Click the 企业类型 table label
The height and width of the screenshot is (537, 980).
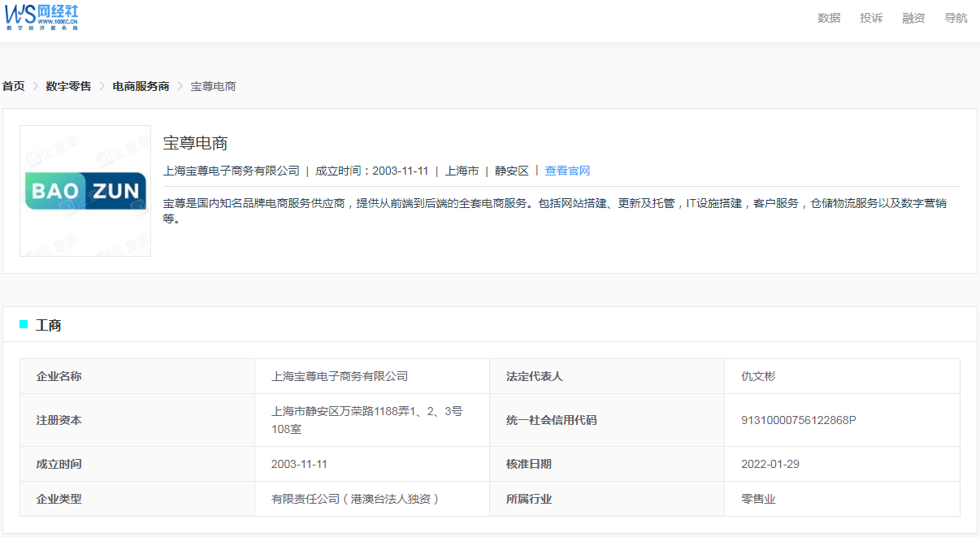point(59,499)
